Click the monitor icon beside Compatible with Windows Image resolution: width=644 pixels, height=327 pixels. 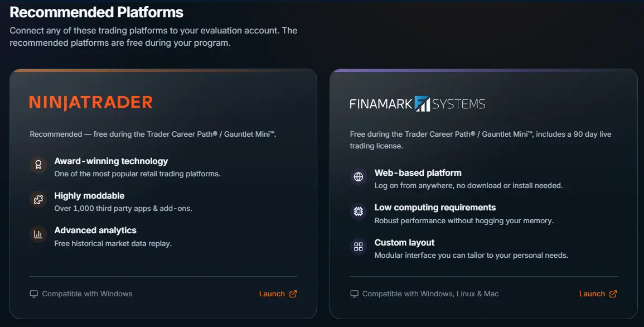tap(34, 293)
